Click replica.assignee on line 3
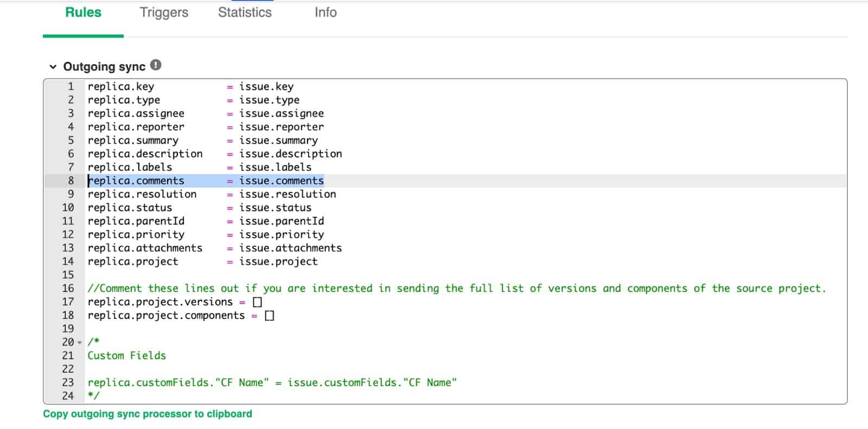868x429 pixels. 136,113
